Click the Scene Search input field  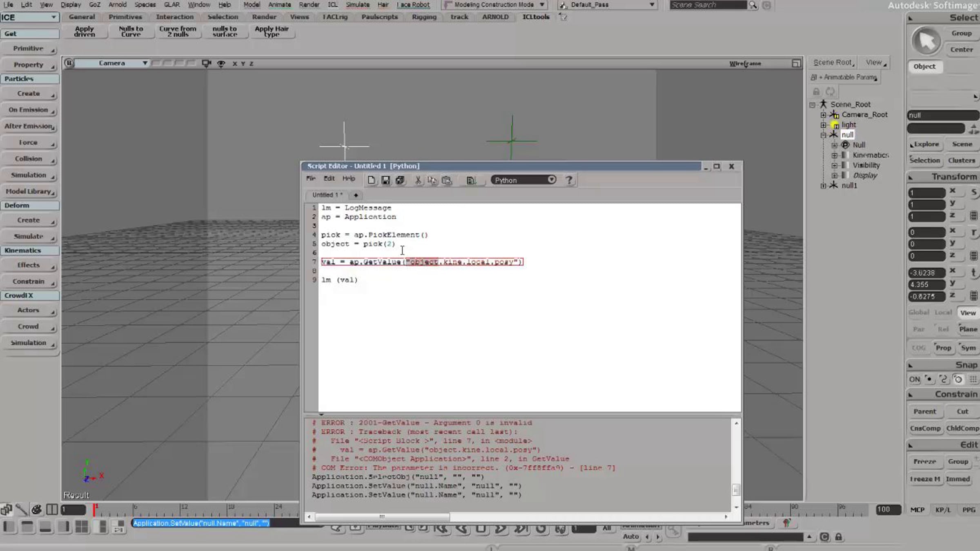pos(708,5)
